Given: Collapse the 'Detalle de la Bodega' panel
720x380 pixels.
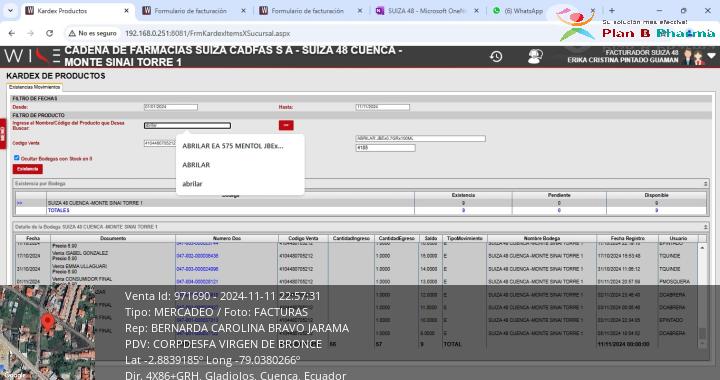Looking at the screenshot, I should (706, 227).
